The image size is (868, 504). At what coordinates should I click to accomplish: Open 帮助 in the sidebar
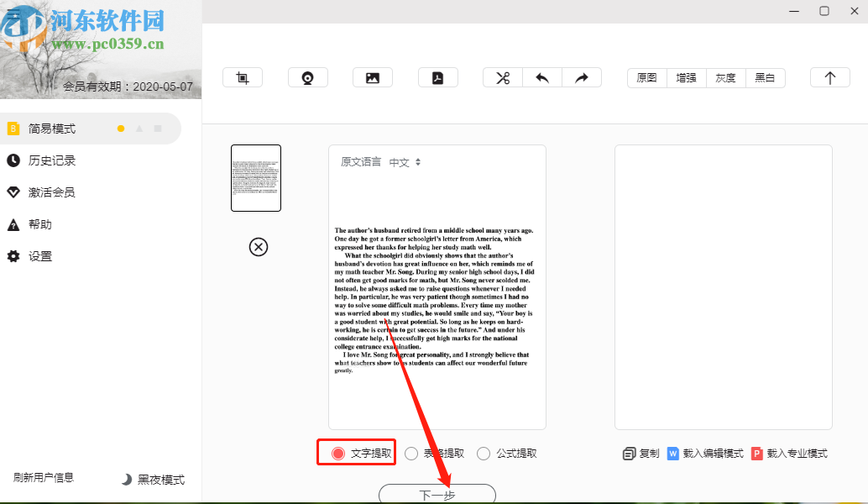pos(39,224)
